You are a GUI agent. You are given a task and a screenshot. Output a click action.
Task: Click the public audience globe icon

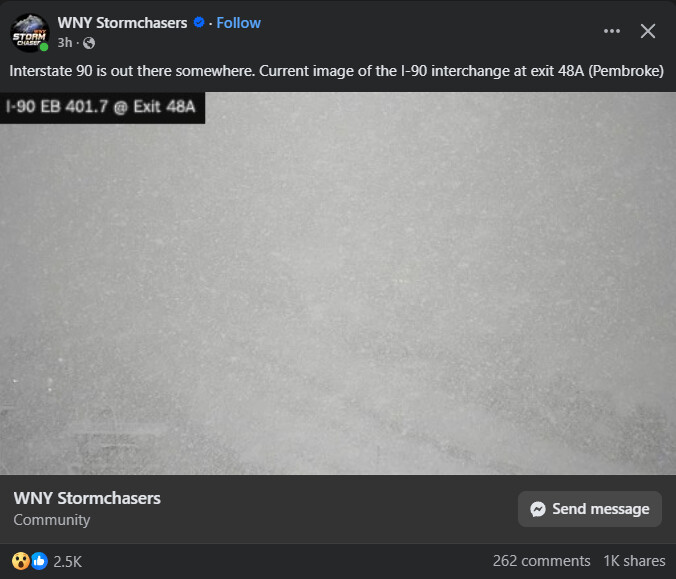[x=89, y=43]
